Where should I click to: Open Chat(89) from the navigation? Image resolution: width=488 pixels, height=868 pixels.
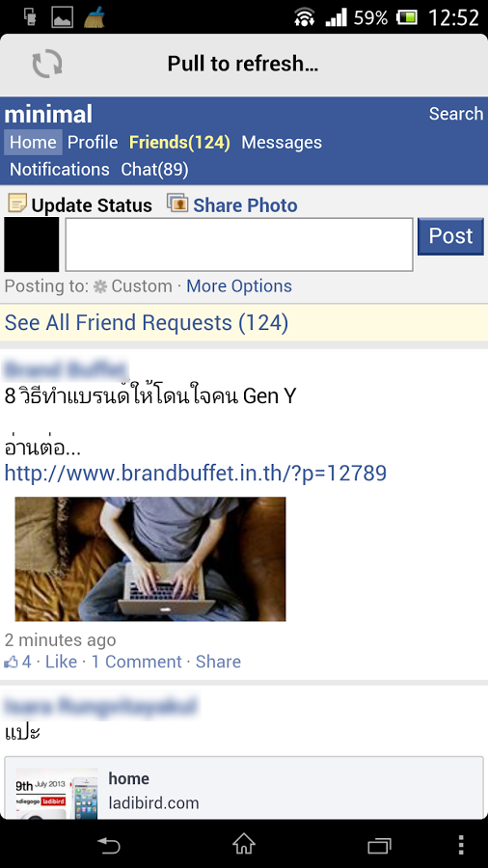pos(155,170)
